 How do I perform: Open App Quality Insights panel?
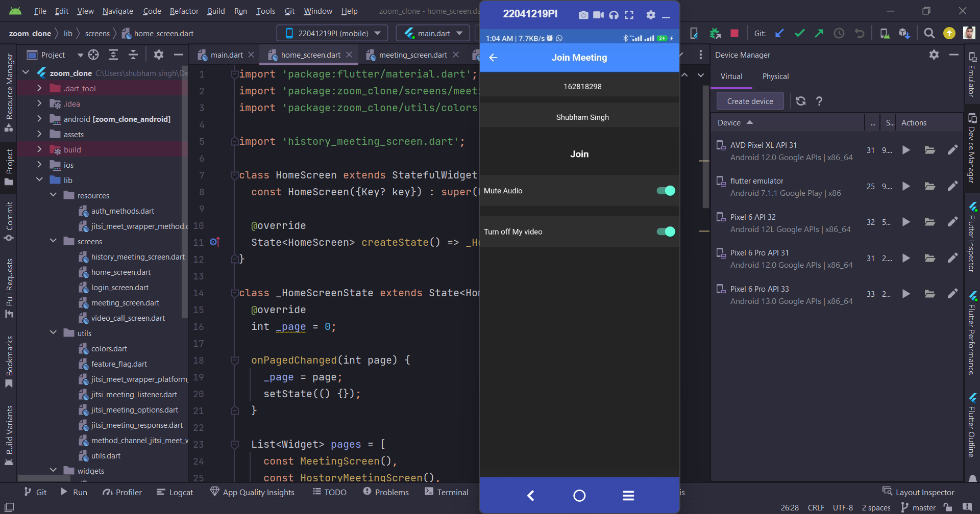tap(252, 492)
